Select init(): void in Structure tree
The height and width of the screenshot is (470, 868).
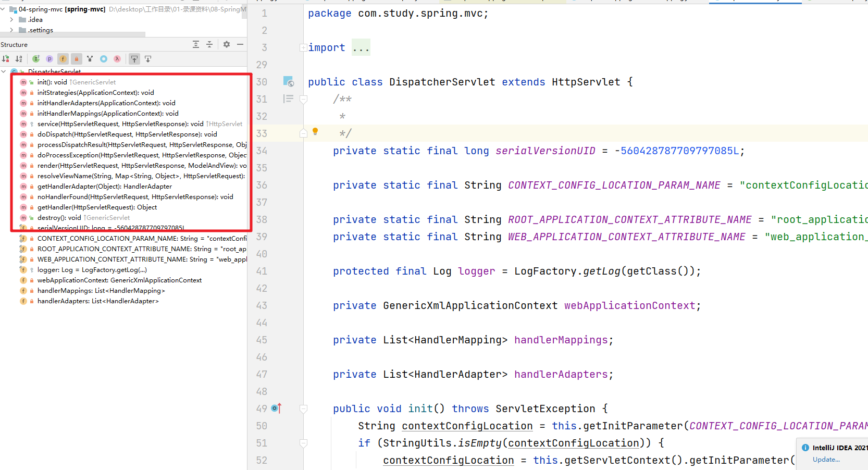click(x=52, y=82)
